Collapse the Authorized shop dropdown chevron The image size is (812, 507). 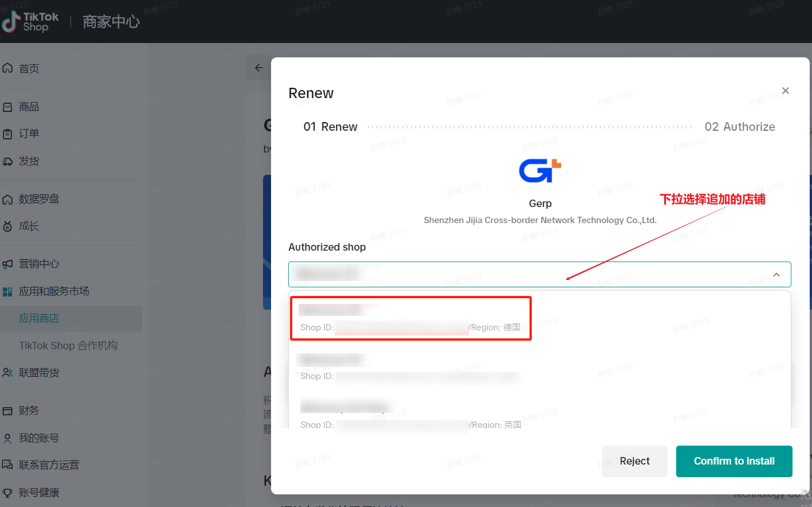point(776,275)
